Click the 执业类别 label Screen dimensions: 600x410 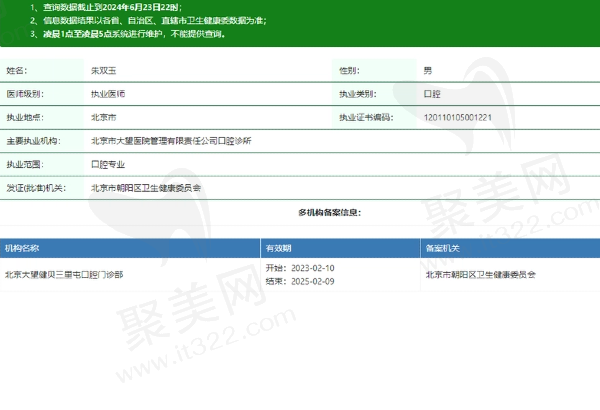click(x=358, y=94)
